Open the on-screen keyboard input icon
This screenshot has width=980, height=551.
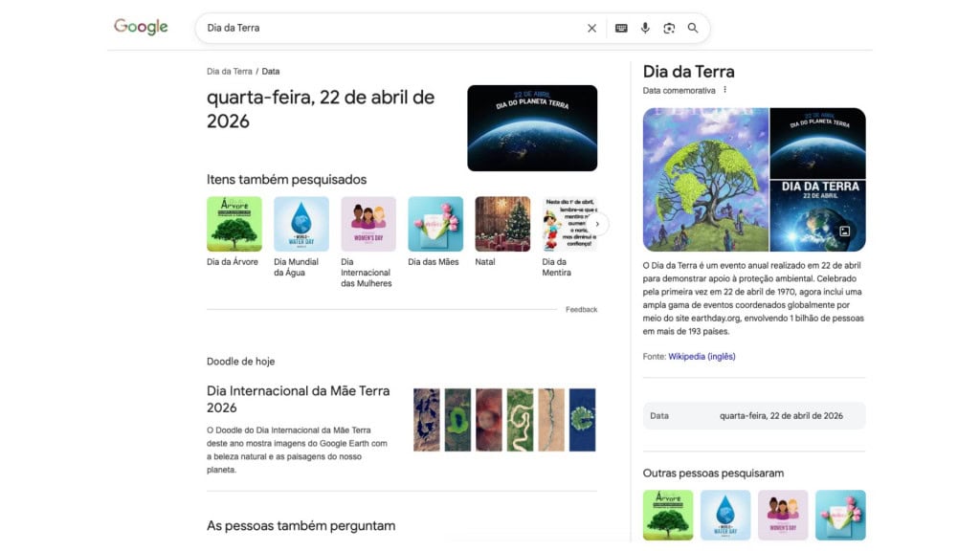620,28
